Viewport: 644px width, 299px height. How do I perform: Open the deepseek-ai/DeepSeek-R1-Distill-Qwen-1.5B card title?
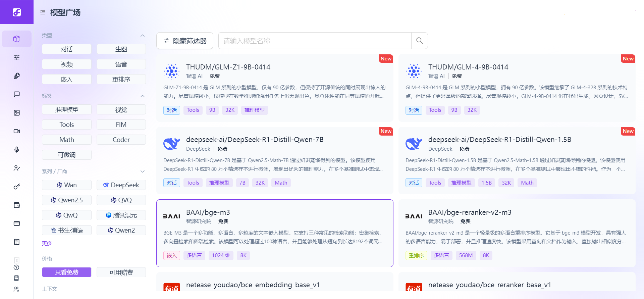click(x=499, y=140)
